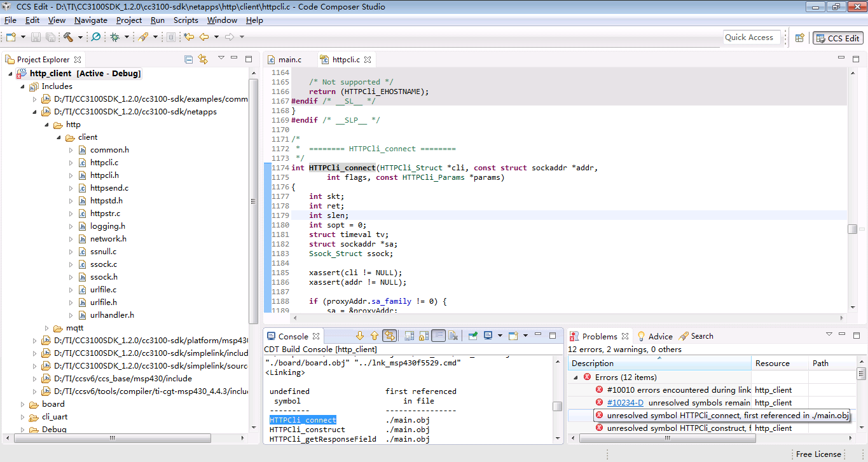Image resolution: width=868 pixels, height=462 pixels.
Task: Click the Console vertical scrollbar thumb
Action: [557, 407]
